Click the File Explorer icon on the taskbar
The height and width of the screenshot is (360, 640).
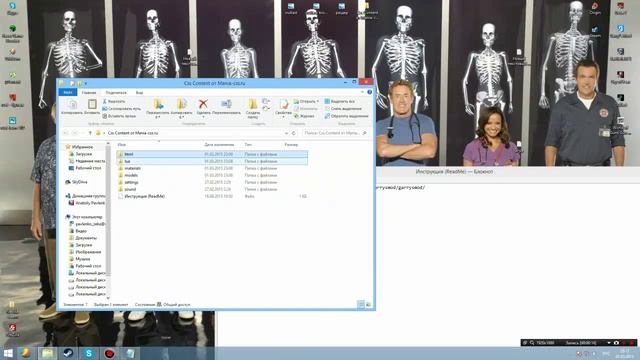(48, 353)
